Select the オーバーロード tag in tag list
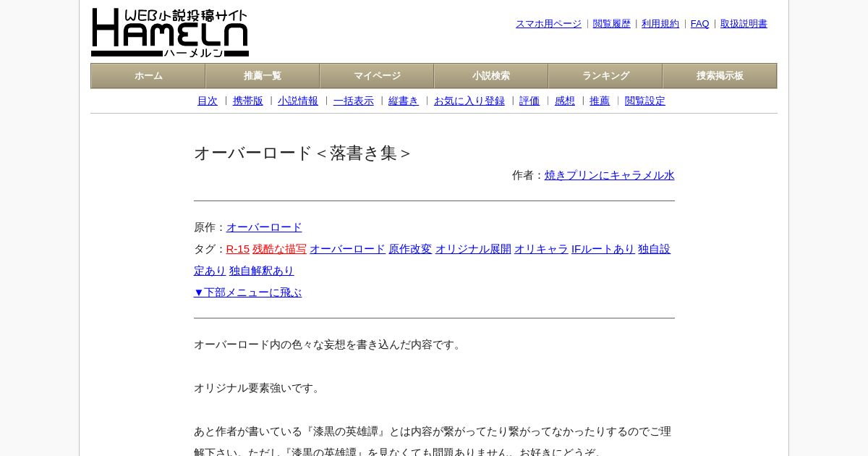This screenshot has height=456, width=868. pyautogui.click(x=348, y=249)
